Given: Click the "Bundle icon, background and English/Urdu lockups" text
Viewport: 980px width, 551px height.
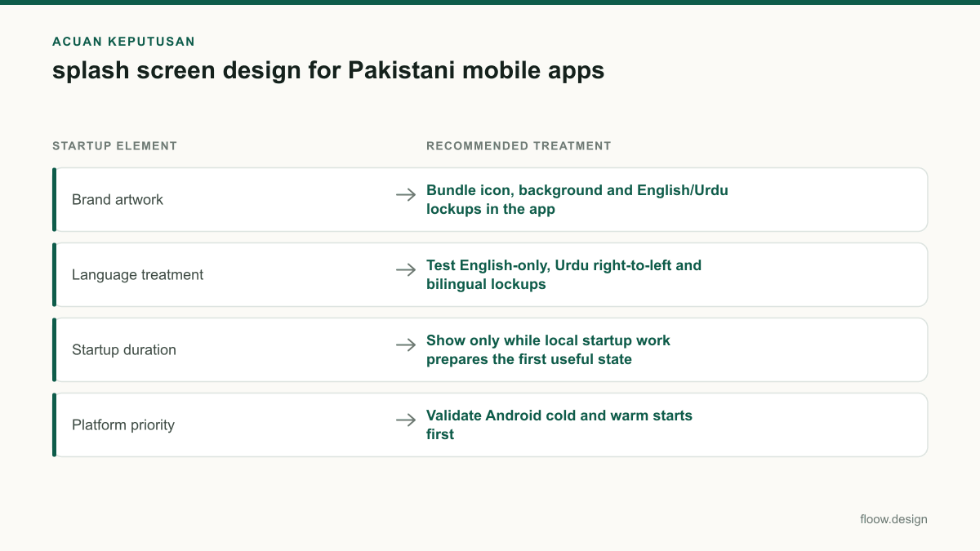Looking at the screenshot, I should coord(577,200).
